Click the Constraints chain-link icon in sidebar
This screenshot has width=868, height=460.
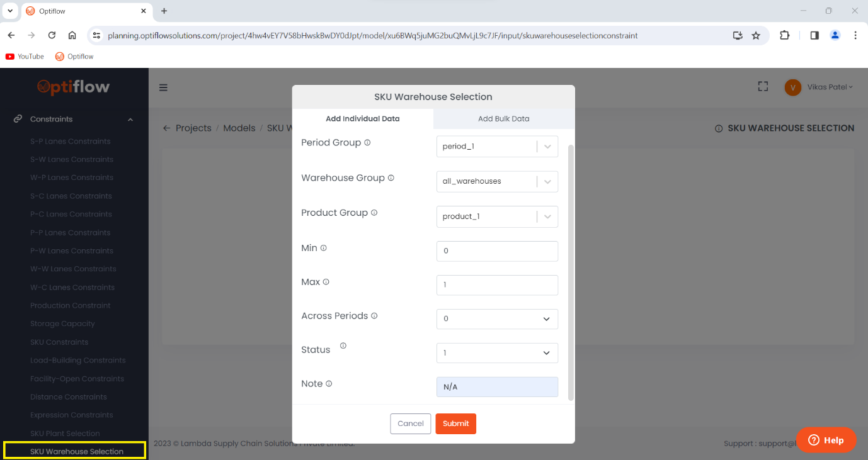(17, 118)
